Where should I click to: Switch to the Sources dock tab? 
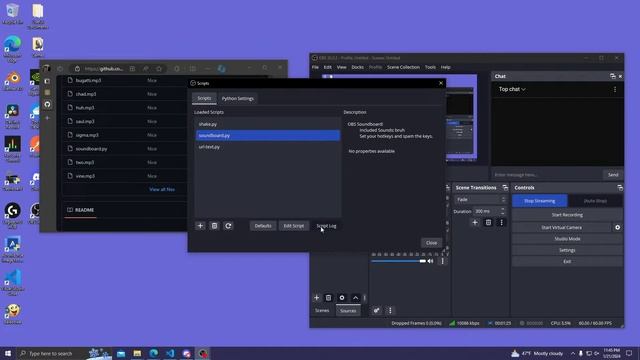348,311
